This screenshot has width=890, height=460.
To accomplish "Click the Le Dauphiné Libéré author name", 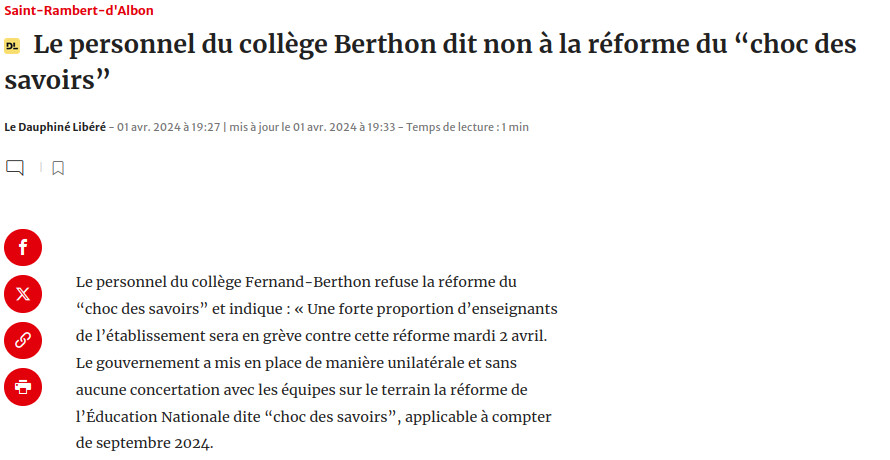I will (x=55, y=127).
